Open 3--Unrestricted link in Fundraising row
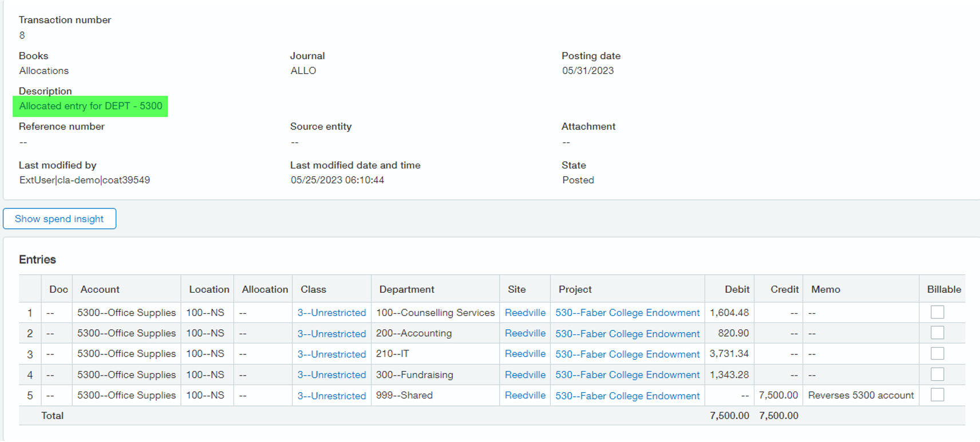 tap(331, 375)
